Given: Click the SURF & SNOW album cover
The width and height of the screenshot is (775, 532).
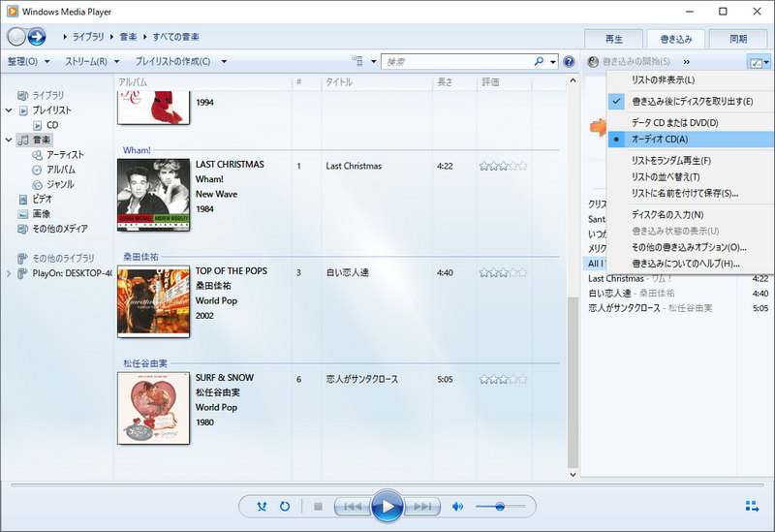Looking at the screenshot, I should [x=154, y=408].
